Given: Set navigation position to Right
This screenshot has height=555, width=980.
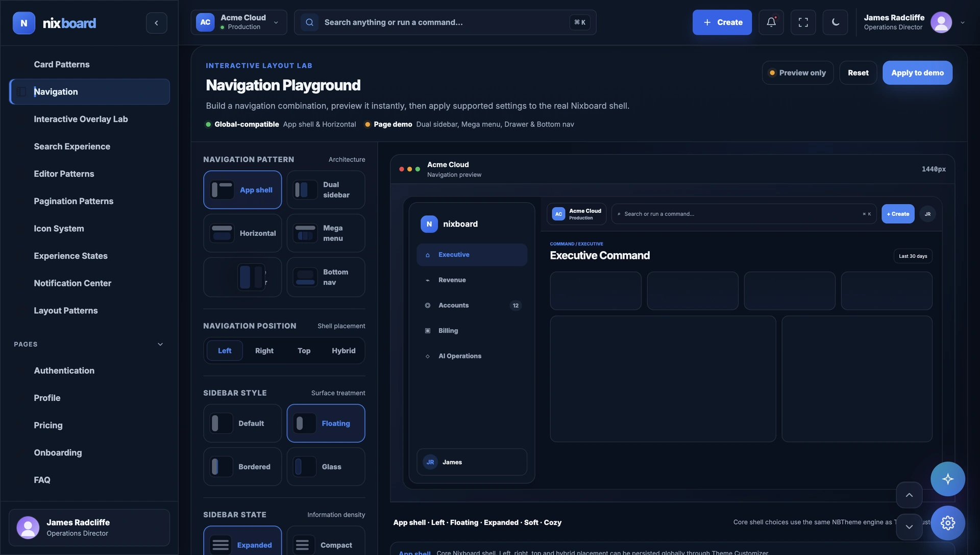Looking at the screenshot, I should coord(264,351).
